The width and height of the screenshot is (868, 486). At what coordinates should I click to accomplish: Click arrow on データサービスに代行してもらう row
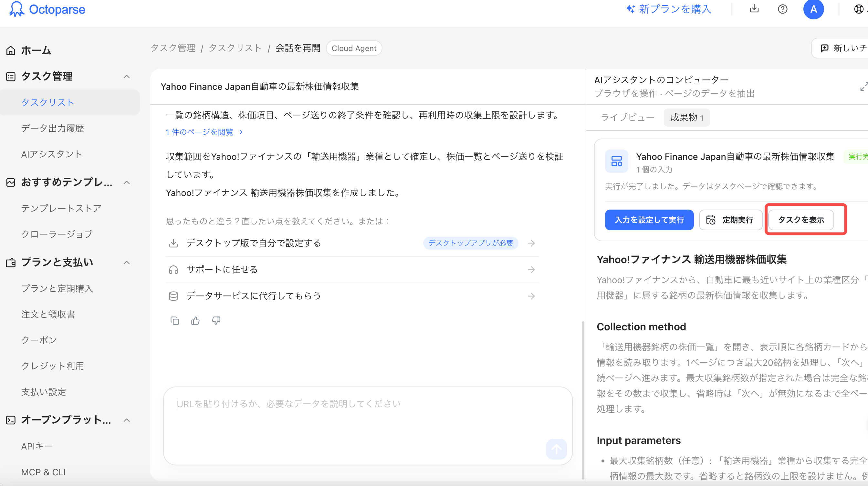tap(531, 296)
